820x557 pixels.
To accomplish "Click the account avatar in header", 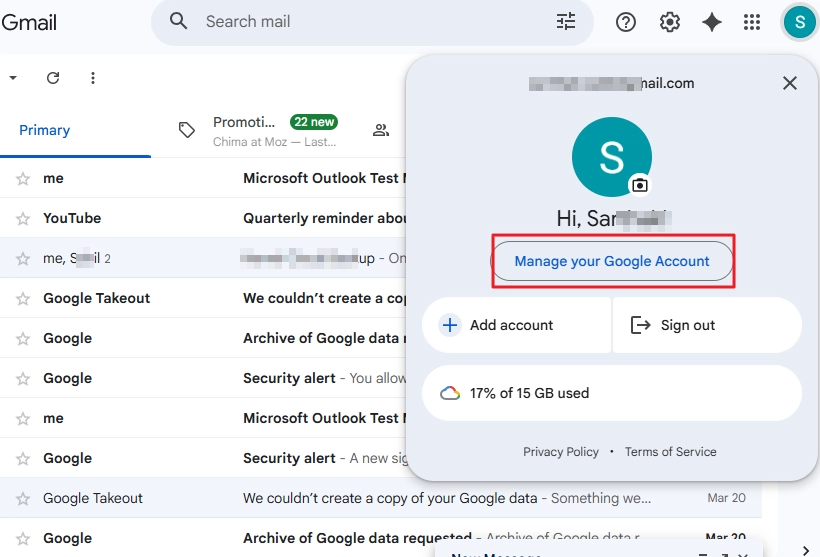I will click(799, 22).
